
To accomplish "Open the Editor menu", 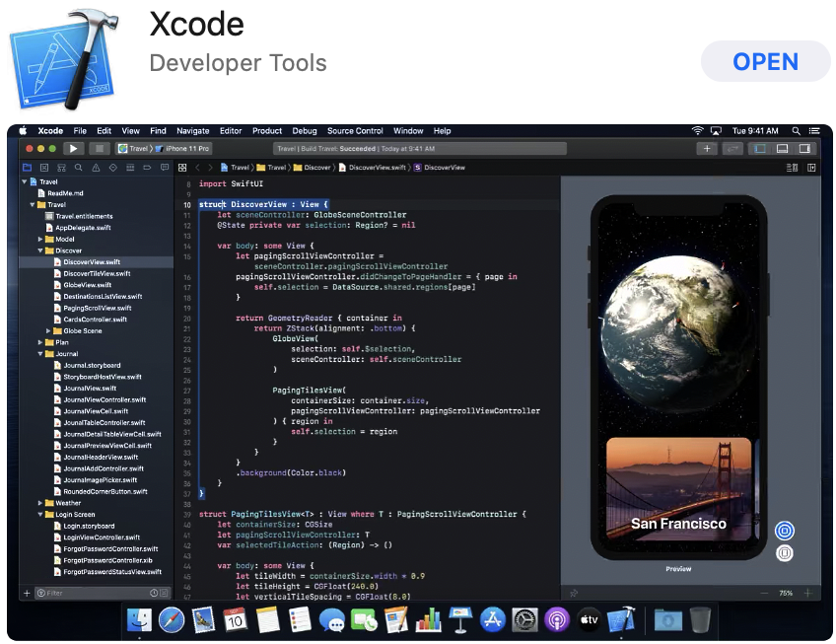I will [231, 131].
